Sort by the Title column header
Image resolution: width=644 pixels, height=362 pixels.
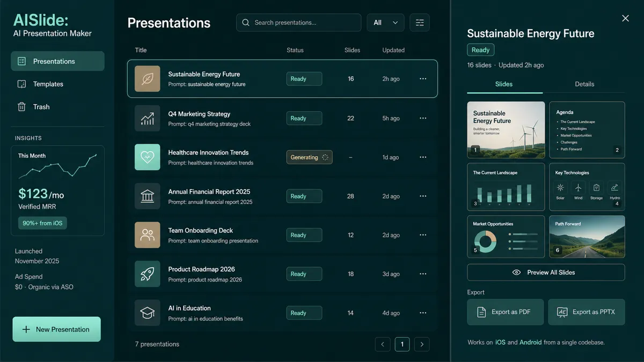point(141,50)
